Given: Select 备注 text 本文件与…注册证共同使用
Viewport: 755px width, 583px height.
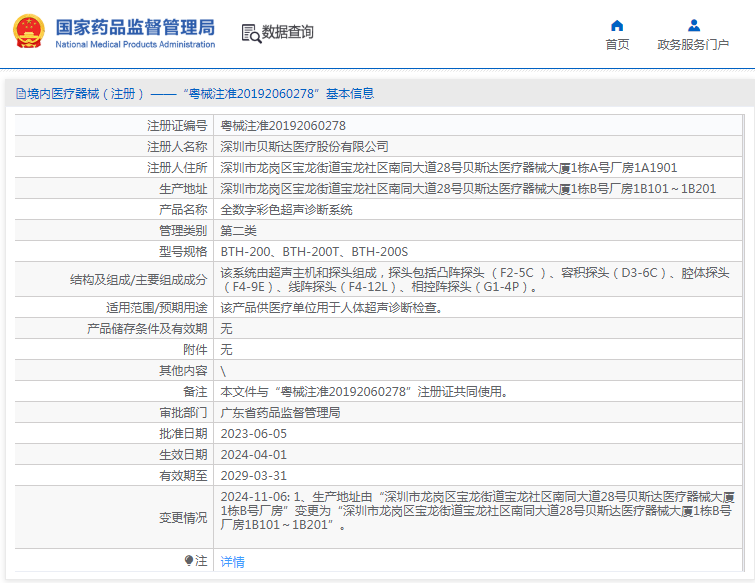Looking at the screenshot, I should (x=364, y=392).
